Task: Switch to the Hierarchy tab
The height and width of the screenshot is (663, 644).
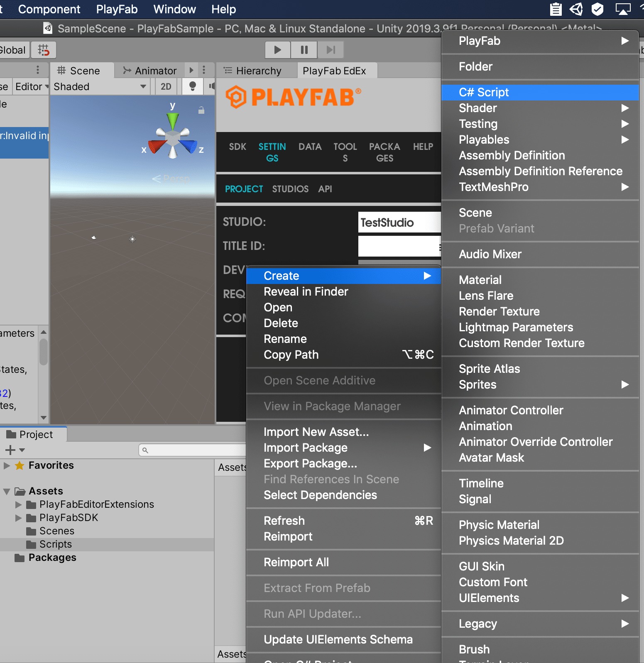Action: point(252,71)
